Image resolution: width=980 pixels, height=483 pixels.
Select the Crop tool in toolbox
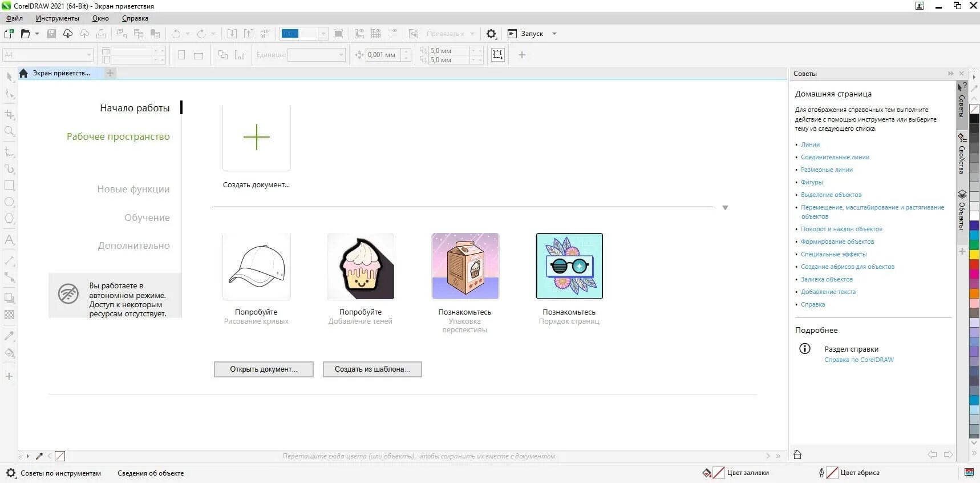tap(9, 114)
